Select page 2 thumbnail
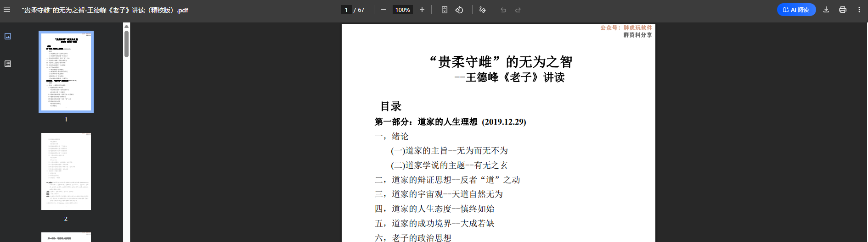Image resolution: width=868 pixels, height=242 pixels. (x=66, y=171)
